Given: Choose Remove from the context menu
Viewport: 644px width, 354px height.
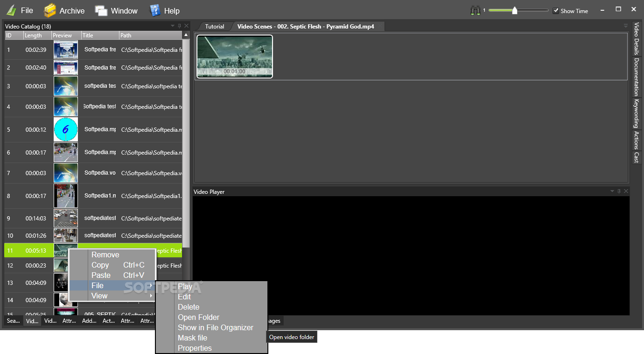Looking at the screenshot, I should click(x=112, y=255).
